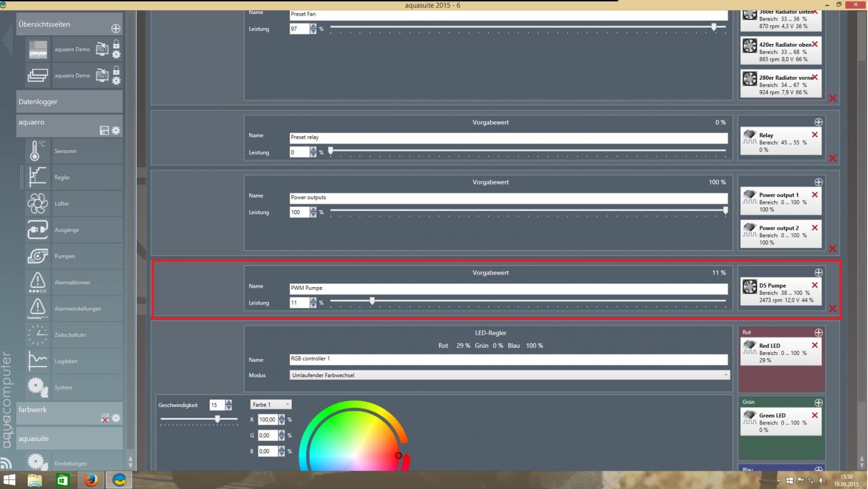Viewport: 868px width, 489px height.
Task: Remove the Red LED output card
Action: tap(815, 345)
